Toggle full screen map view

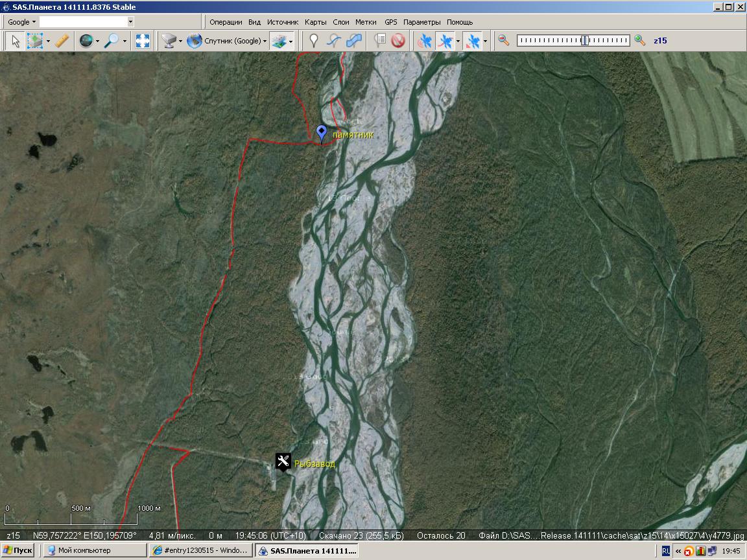(142, 41)
